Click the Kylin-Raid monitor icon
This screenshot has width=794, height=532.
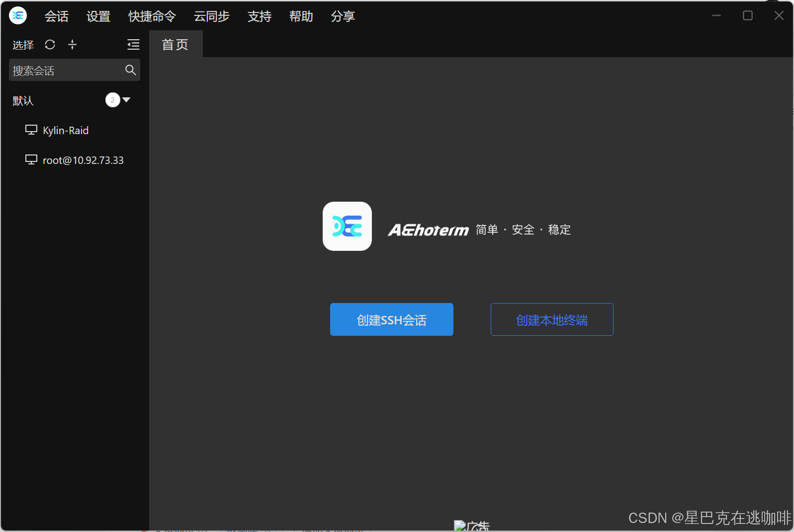pyautogui.click(x=31, y=130)
